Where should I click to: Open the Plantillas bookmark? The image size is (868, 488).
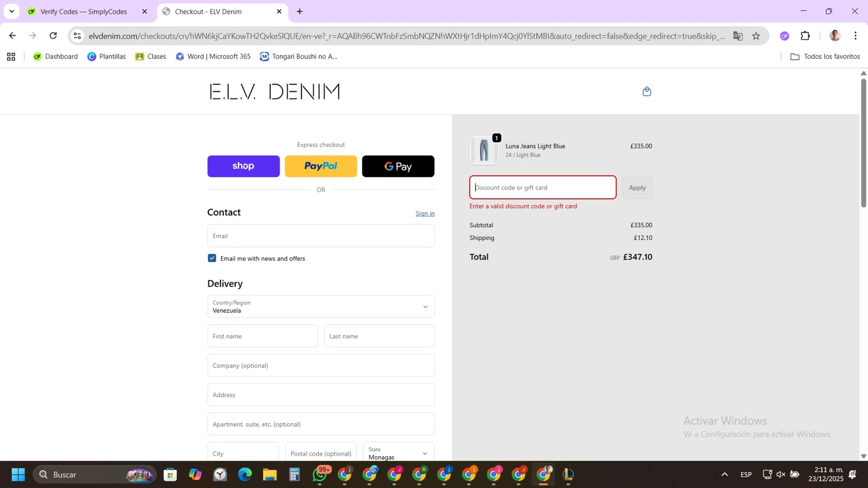[x=106, y=57]
